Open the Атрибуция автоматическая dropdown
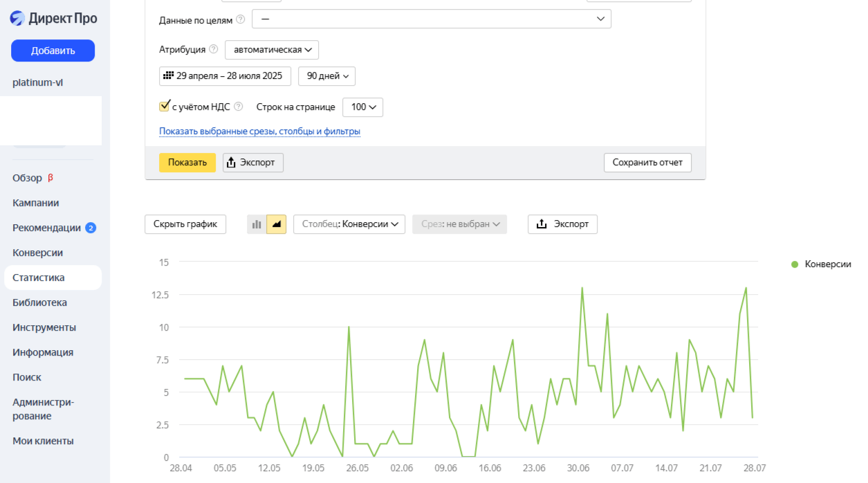868x483 pixels. pos(272,50)
